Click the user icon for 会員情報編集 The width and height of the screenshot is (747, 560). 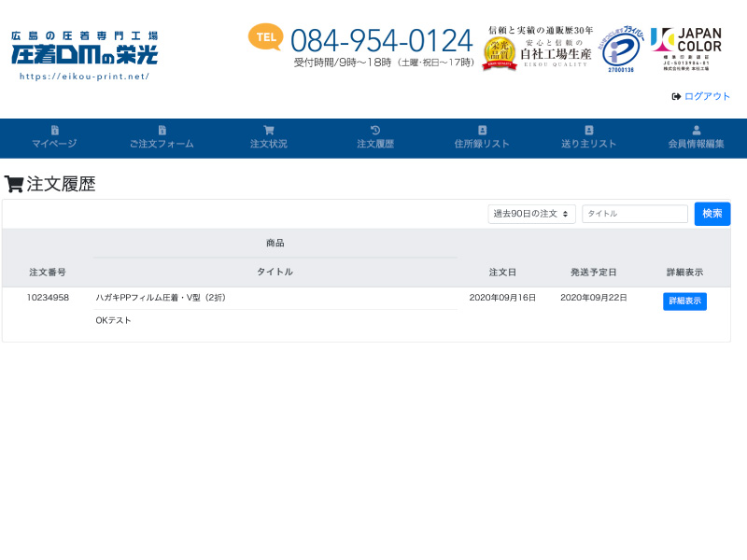pyautogui.click(x=697, y=130)
